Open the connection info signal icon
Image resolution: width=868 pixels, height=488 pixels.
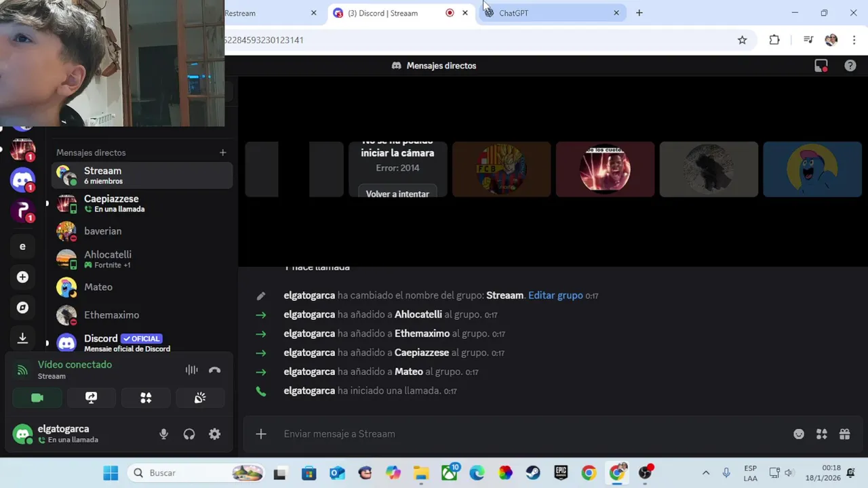point(22,370)
